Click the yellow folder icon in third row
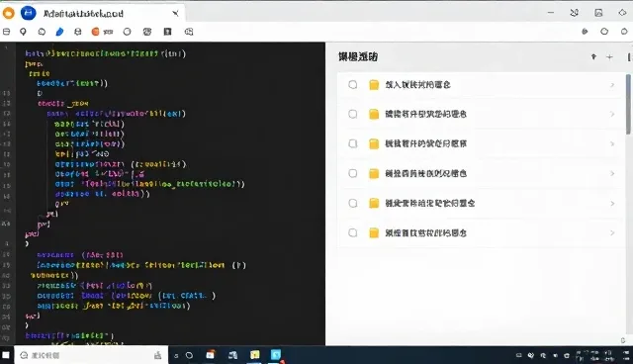 pyautogui.click(x=374, y=143)
